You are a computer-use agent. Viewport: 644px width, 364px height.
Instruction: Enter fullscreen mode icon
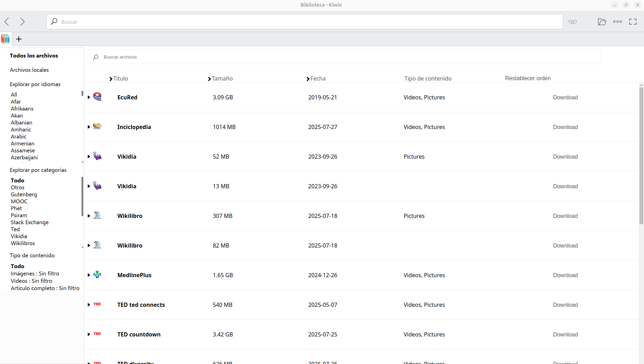(633, 22)
